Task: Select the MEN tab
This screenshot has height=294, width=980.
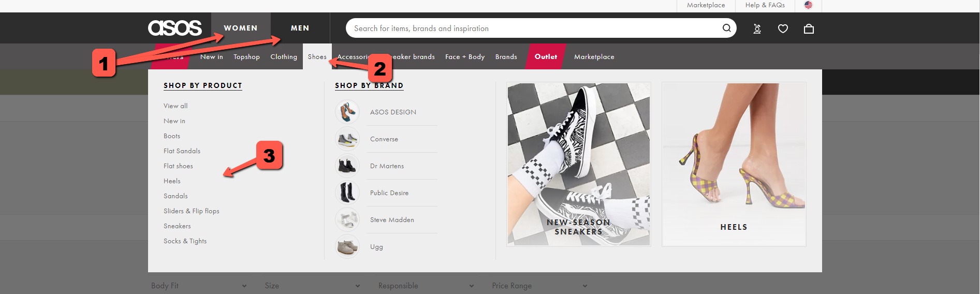Action: pos(300,28)
